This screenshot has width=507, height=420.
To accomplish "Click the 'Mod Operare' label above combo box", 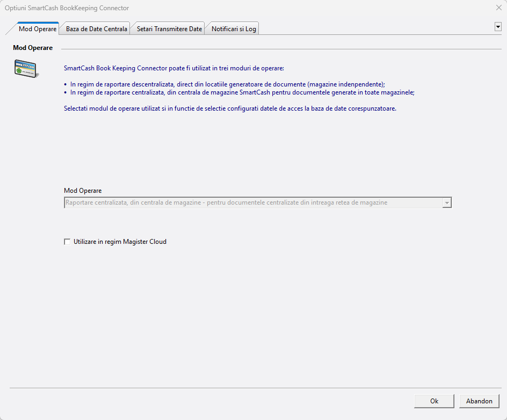I will click(83, 191).
